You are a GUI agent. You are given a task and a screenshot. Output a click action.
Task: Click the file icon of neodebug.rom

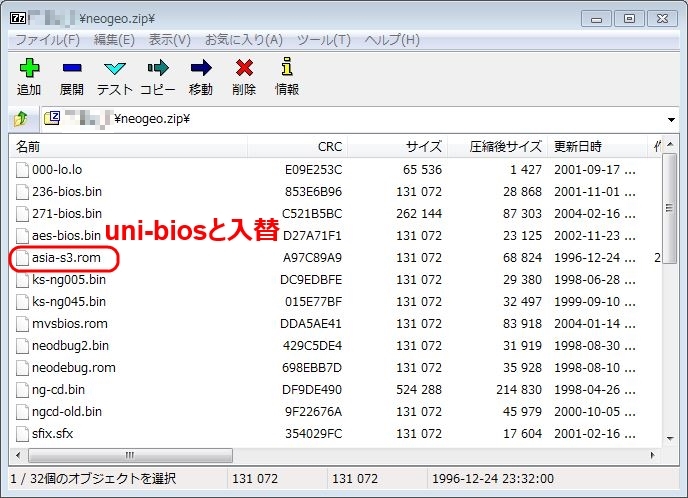coord(22,368)
